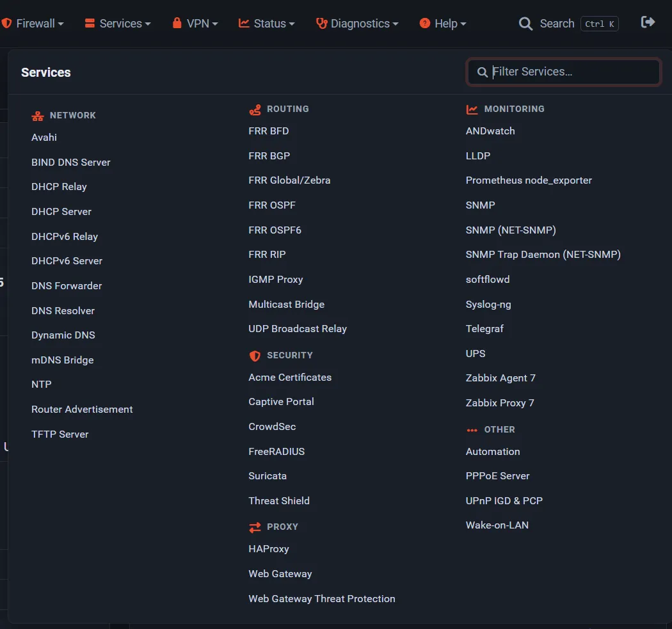This screenshot has height=629, width=672.
Task: Open the Avahi service
Action: [x=44, y=138]
